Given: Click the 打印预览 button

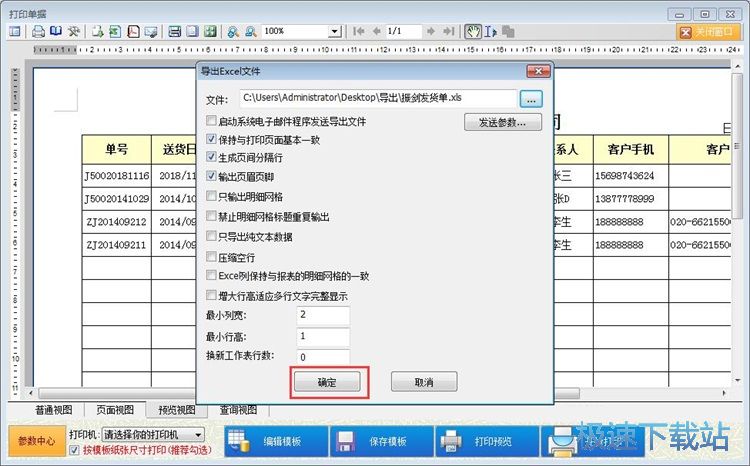Looking at the screenshot, I should tap(487, 441).
